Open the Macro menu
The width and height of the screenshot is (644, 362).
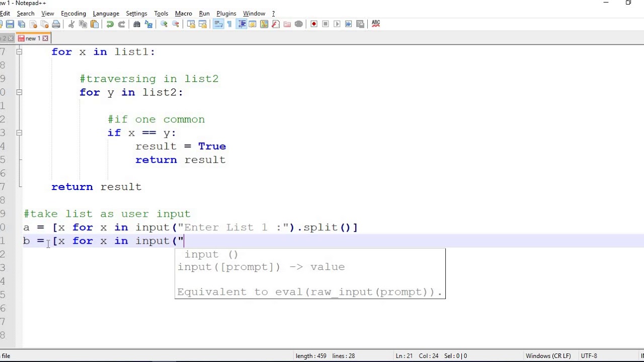[184, 14]
